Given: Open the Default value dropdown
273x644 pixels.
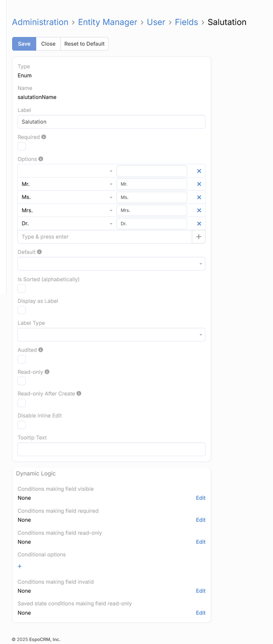Looking at the screenshot, I should [x=111, y=264].
